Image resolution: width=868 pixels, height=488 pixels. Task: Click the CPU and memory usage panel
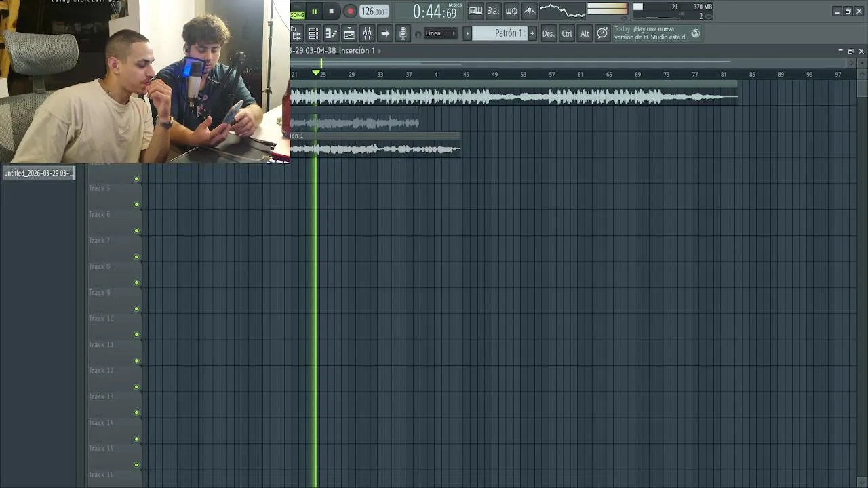pos(673,11)
